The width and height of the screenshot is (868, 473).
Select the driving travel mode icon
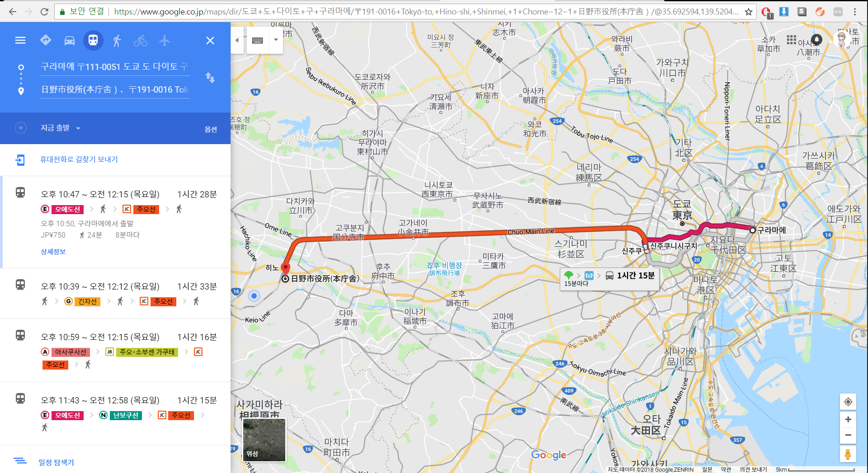coord(69,41)
